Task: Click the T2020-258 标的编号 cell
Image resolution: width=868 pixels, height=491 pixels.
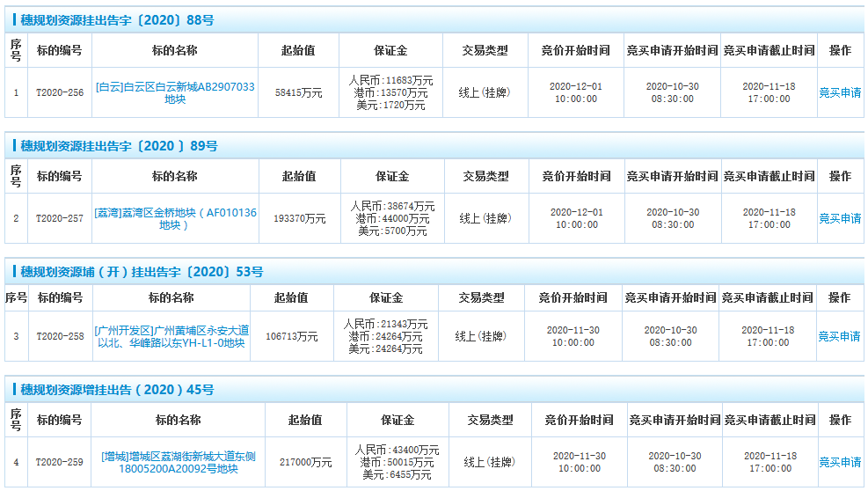Action: (60, 336)
